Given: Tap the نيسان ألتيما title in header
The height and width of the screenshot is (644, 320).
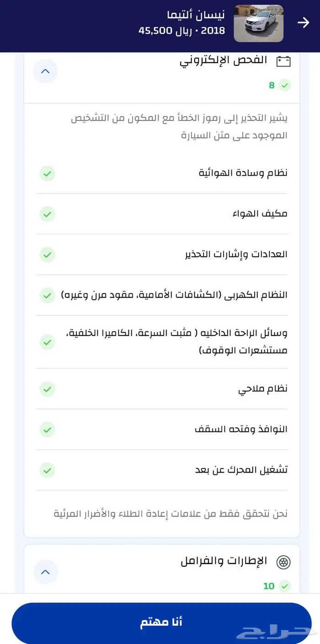Looking at the screenshot, I should click(x=196, y=15).
